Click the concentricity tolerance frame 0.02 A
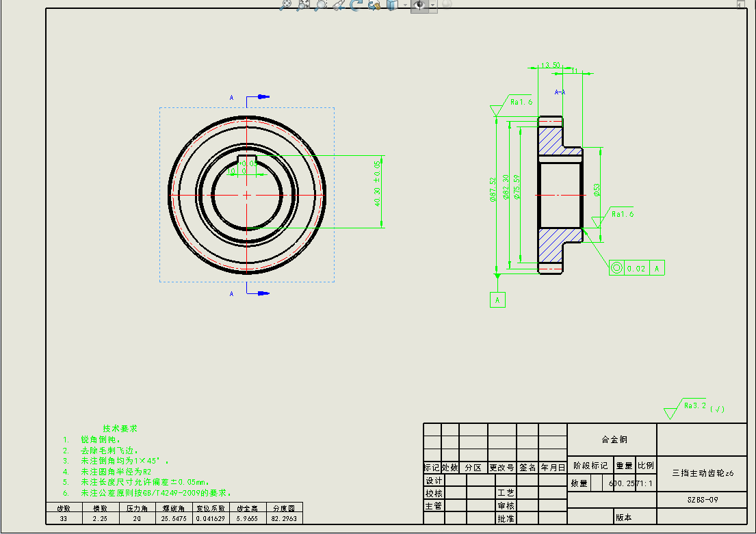Image resolution: width=756 pixels, height=534 pixels. pos(636,268)
